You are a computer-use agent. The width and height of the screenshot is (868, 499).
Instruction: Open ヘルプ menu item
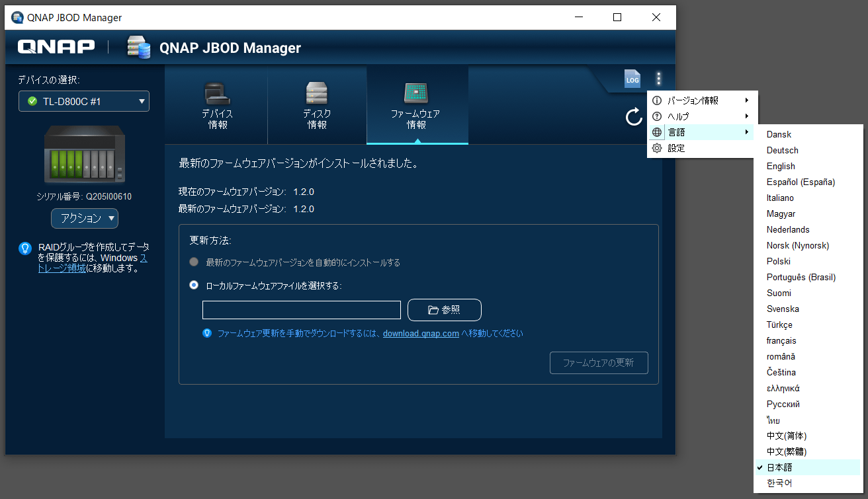(702, 116)
